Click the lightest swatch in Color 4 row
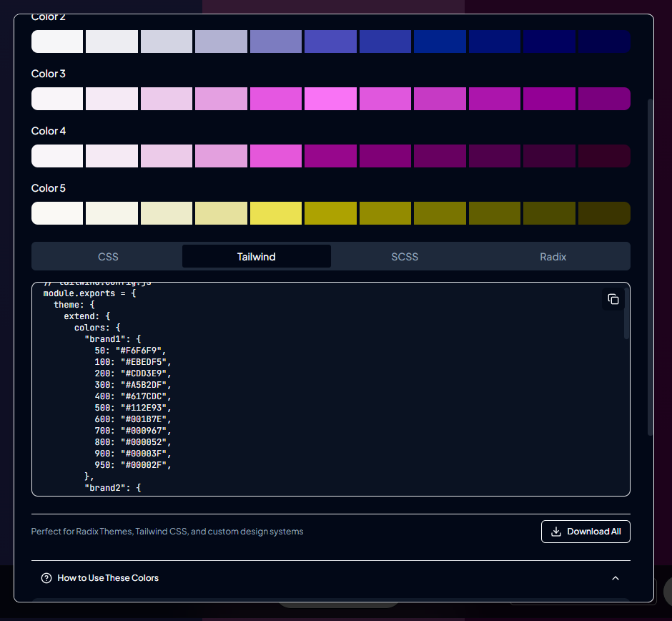 pos(57,156)
